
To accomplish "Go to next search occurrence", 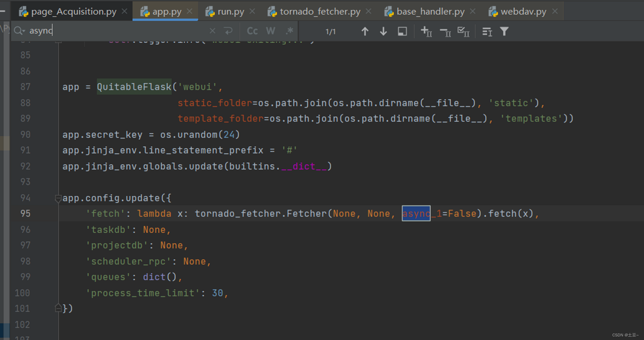I will [384, 31].
